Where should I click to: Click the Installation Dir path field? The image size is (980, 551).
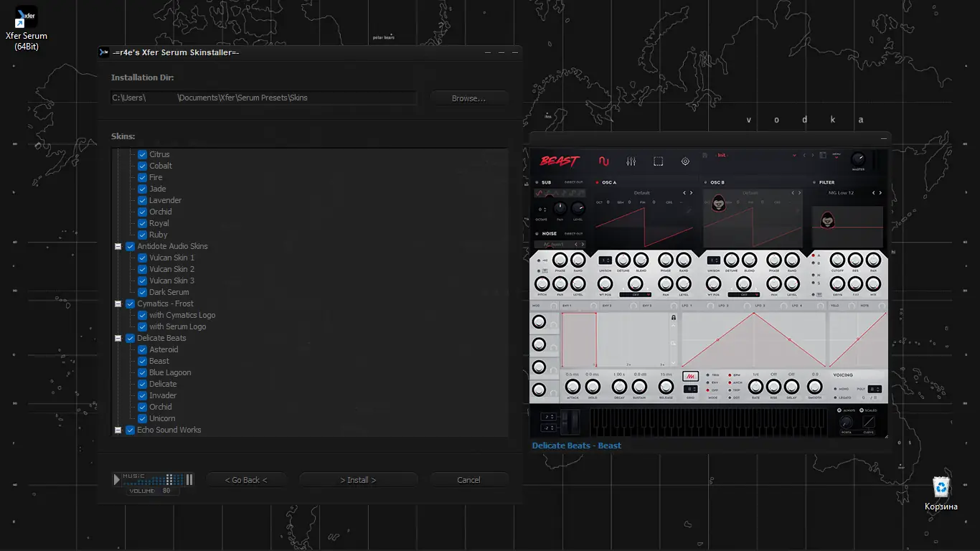[264, 98]
